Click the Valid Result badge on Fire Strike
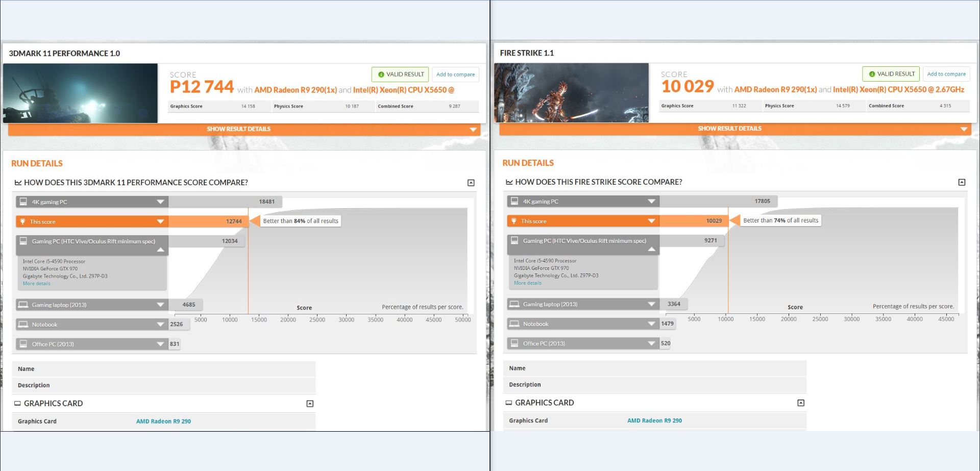The image size is (980, 471). [x=891, y=74]
